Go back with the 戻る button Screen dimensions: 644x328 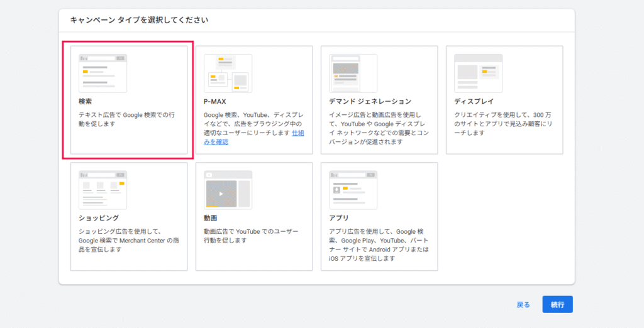(523, 305)
